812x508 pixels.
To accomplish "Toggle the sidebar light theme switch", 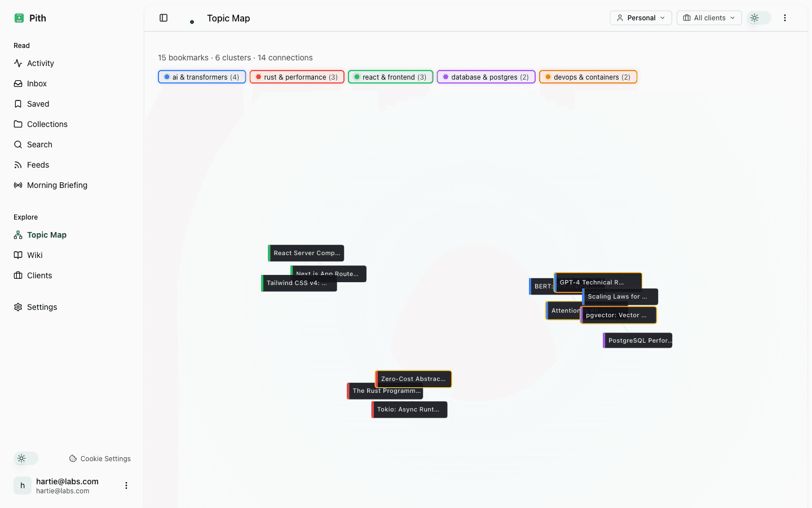I will tap(26, 458).
